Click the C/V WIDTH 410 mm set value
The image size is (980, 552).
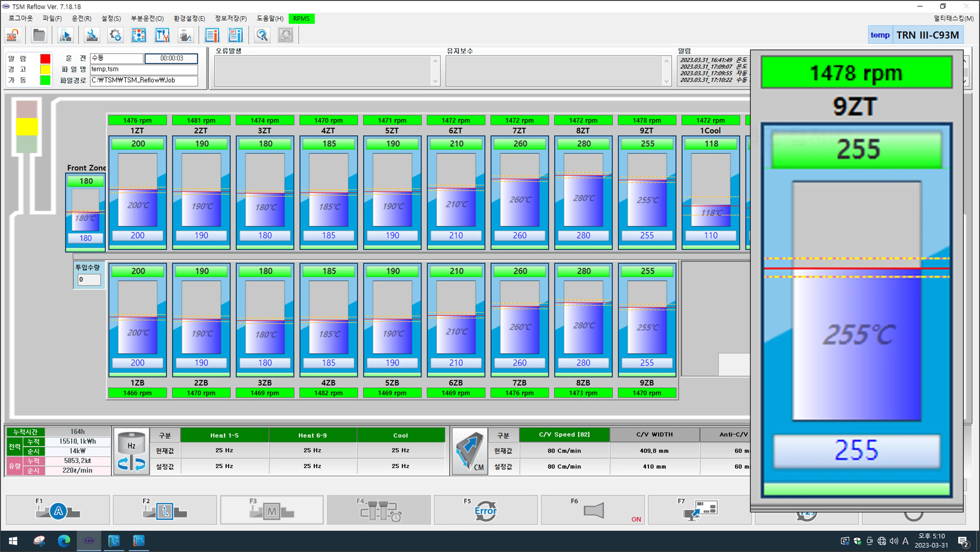(654, 467)
